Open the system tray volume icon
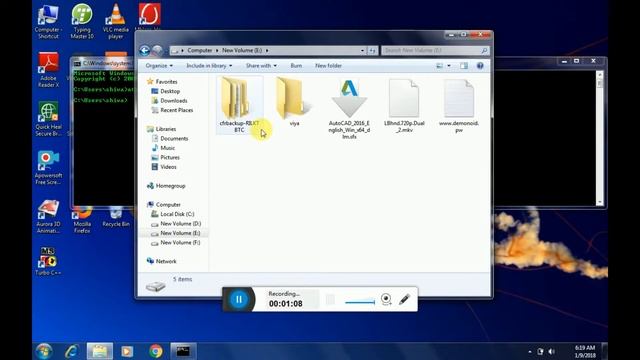 (552, 352)
